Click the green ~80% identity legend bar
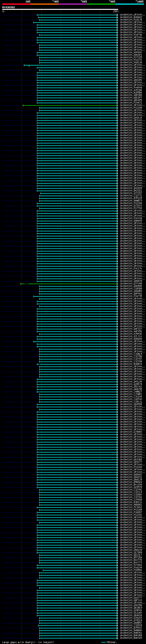Image resolution: width=146 pixels, height=644 pixels. (x=101, y=4)
